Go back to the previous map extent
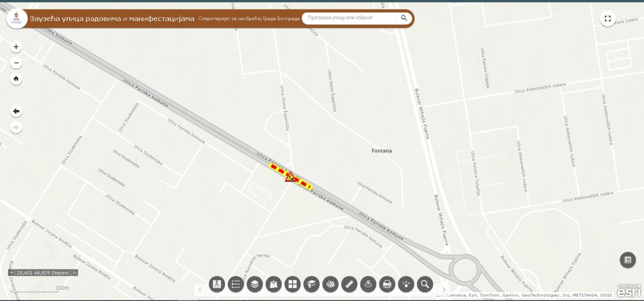 click(x=16, y=111)
